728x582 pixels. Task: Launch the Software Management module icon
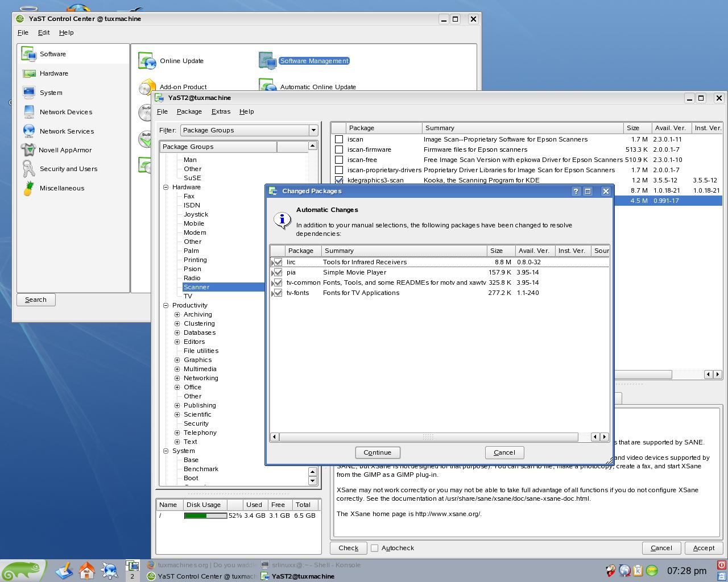point(267,61)
